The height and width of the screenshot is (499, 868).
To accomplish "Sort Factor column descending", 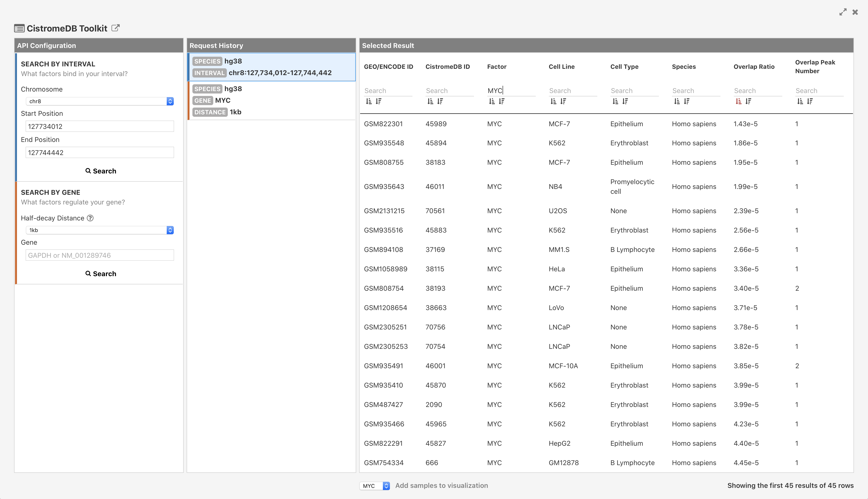I will [x=502, y=101].
